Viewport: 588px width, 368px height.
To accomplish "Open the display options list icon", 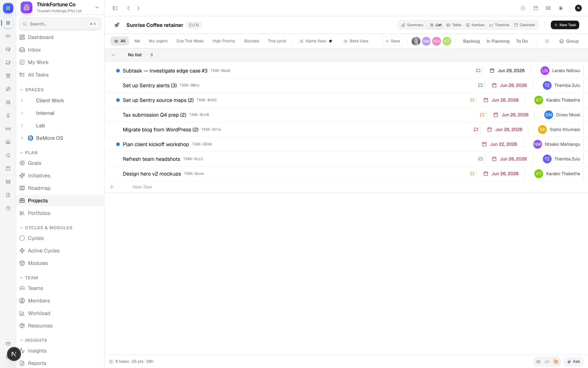I will coord(547,41).
